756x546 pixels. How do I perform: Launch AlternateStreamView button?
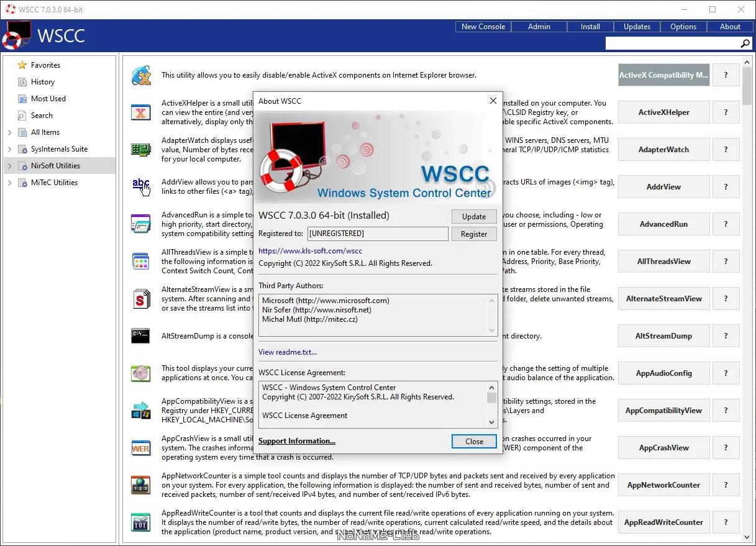coord(664,299)
